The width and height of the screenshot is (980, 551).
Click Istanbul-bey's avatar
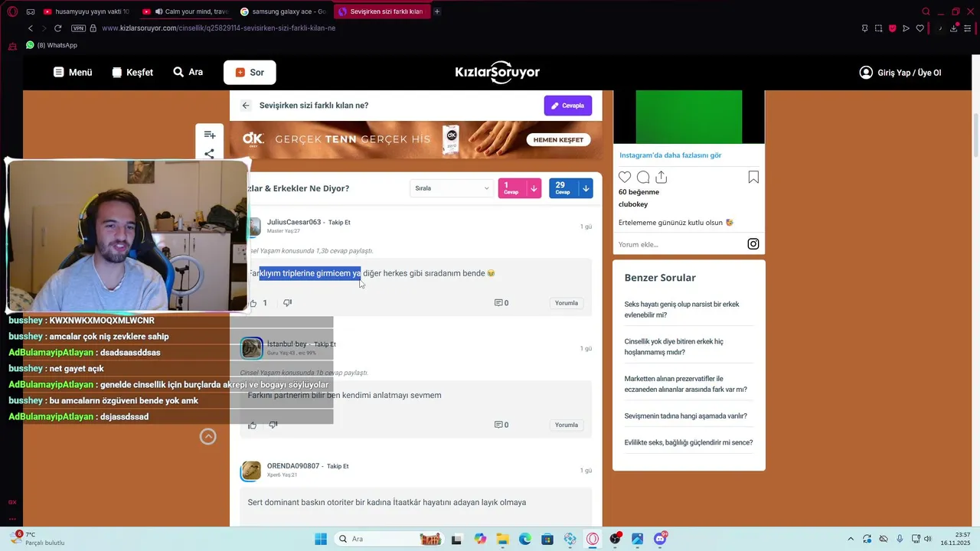click(x=252, y=348)
